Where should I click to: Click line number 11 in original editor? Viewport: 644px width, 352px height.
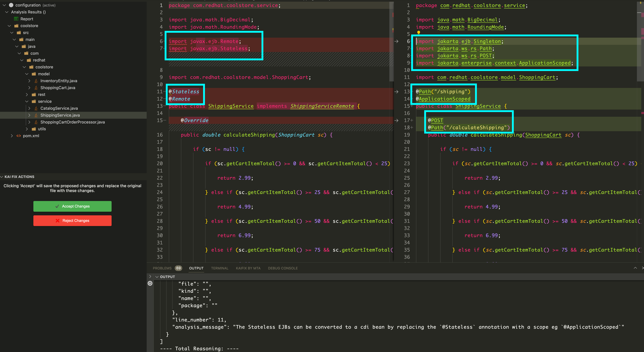click(159, 92)
